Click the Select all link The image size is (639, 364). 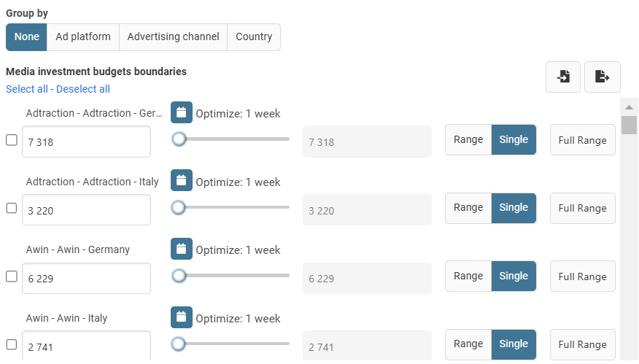(x=27, y=89)
